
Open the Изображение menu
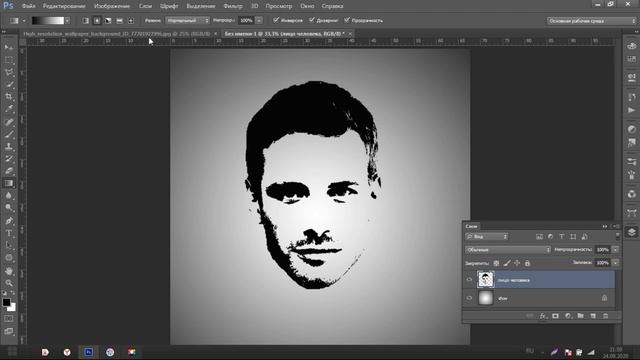click(x=112, y=6)
